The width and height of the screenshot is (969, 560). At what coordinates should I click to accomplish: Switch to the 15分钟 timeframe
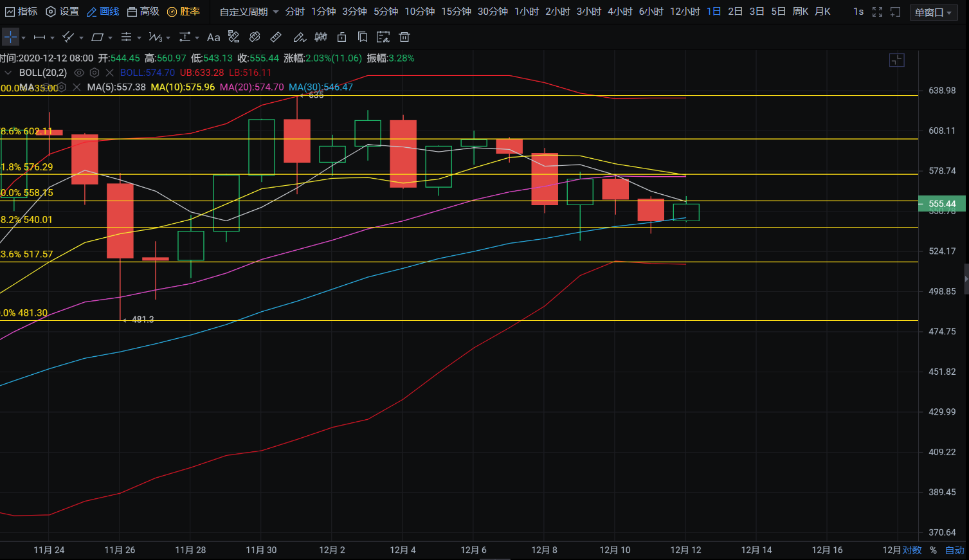[x=456, y=12]
